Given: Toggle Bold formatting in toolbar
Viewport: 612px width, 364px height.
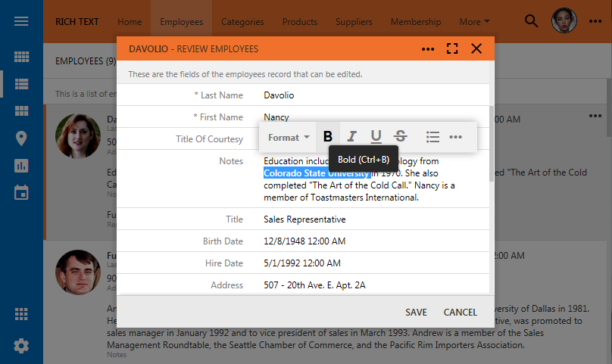Looking at the screenshot, I should point(328,137).
